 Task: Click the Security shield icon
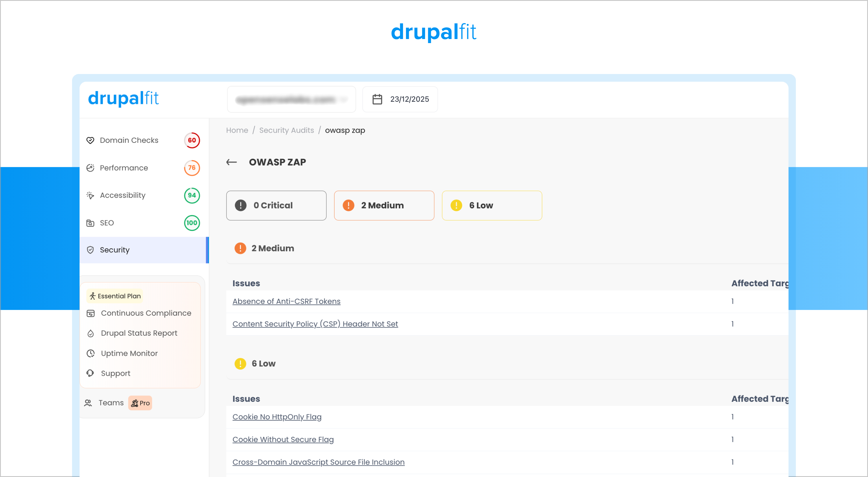click(90, 250)
